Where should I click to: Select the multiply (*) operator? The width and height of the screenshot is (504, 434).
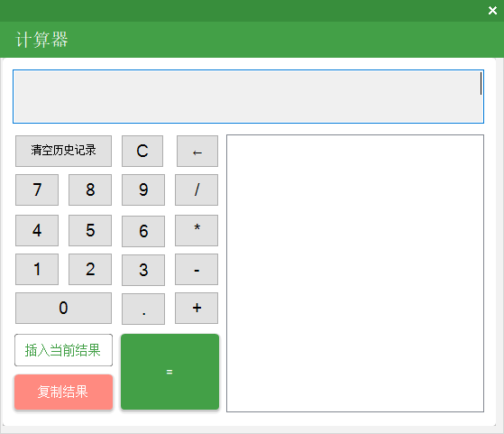(197, 230)
